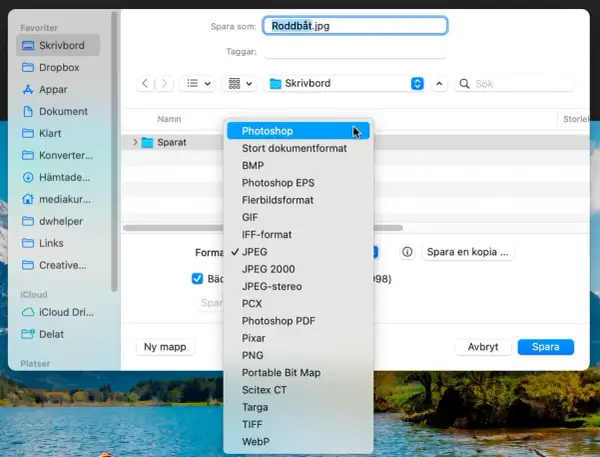Select TIFF format
The image size is (600, 457).
[298, 424]
